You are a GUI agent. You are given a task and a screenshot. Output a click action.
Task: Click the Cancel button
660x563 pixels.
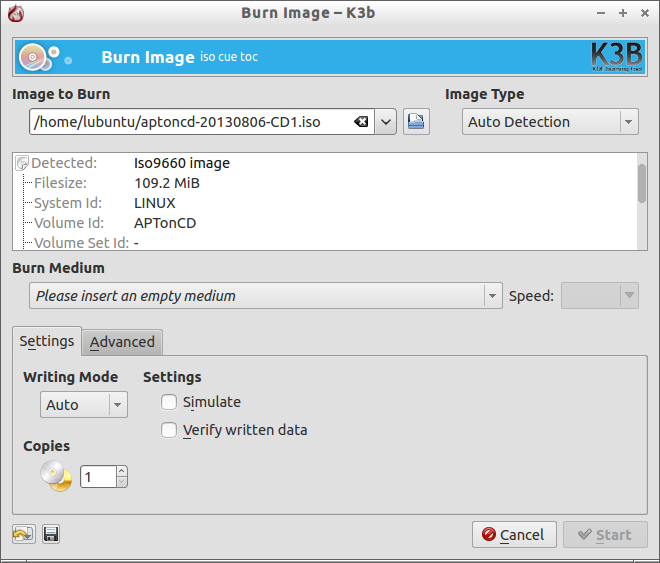(x=514, y=534)
